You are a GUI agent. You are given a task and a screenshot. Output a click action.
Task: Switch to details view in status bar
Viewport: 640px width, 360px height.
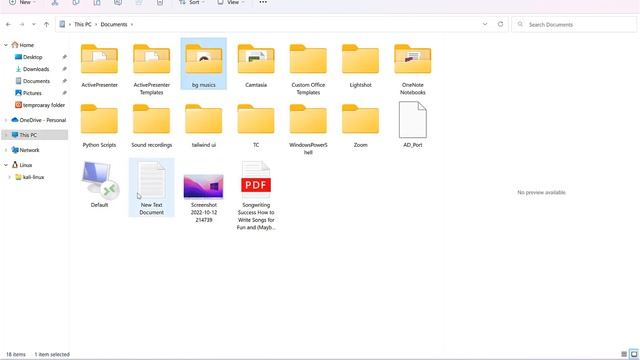coord(624,354)
